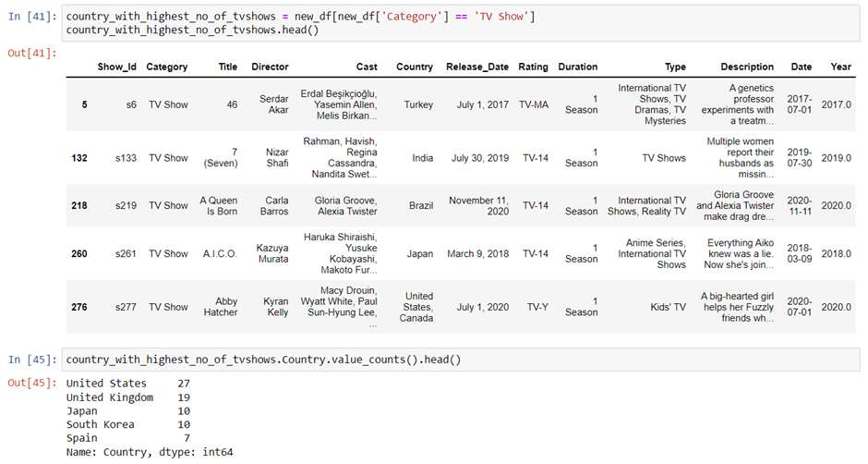
Task: Select row index 276
Action: coord(79,307)
